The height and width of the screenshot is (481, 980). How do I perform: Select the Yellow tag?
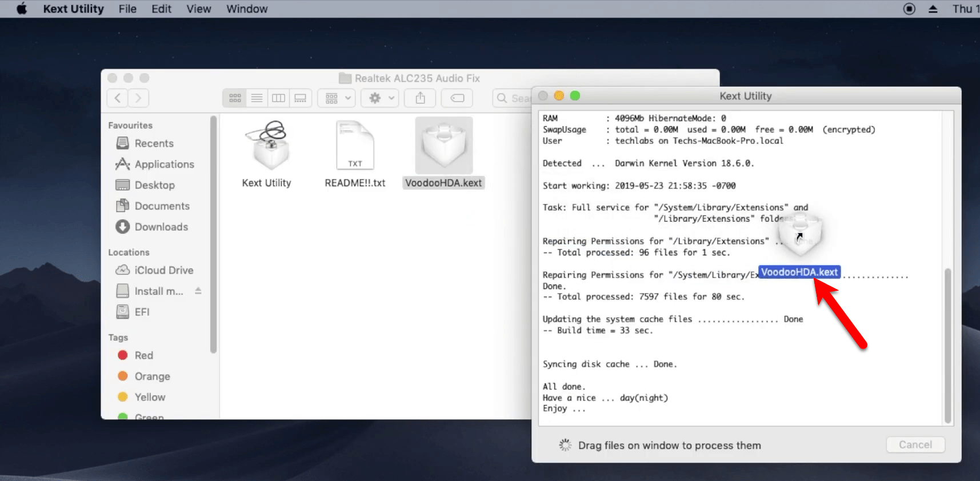pyautogui.click(x=150, y=397)
